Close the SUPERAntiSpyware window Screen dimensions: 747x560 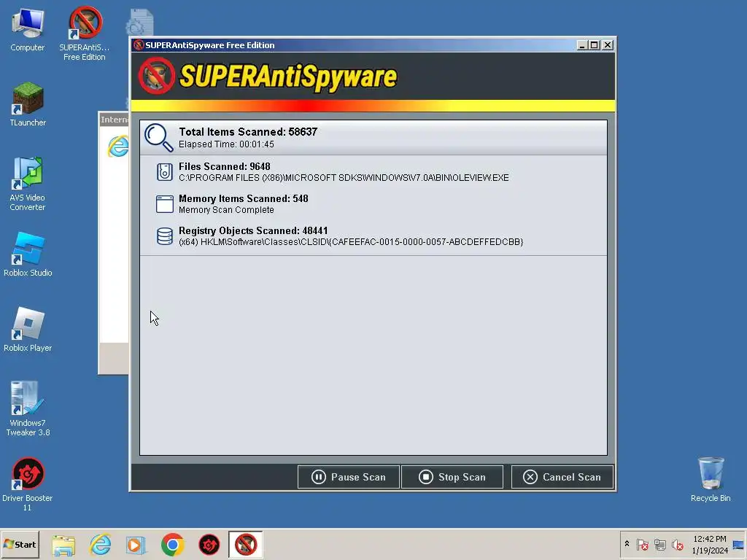point(608,45)
